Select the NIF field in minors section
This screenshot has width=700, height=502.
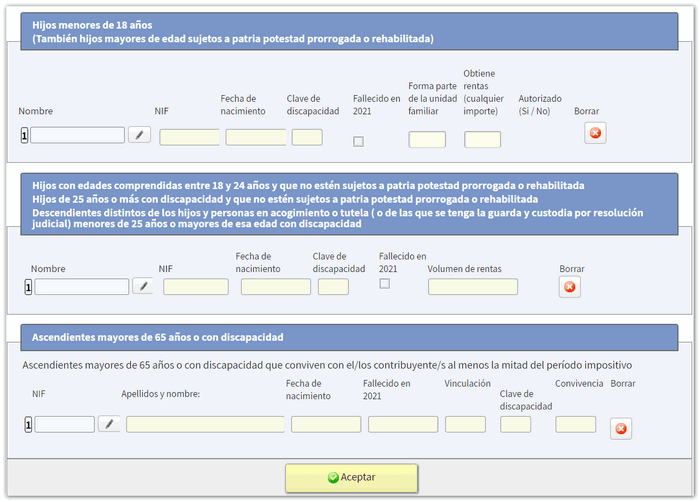189,137
